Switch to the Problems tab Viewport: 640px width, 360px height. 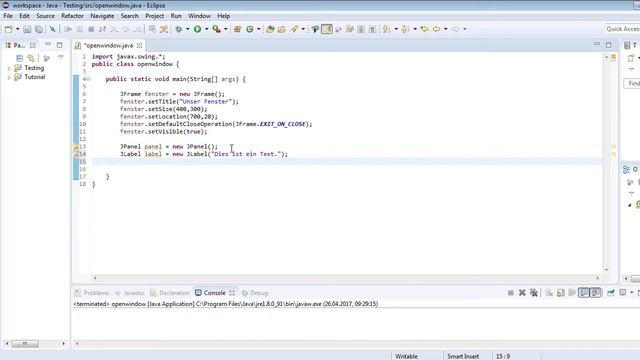pos(92,293)
